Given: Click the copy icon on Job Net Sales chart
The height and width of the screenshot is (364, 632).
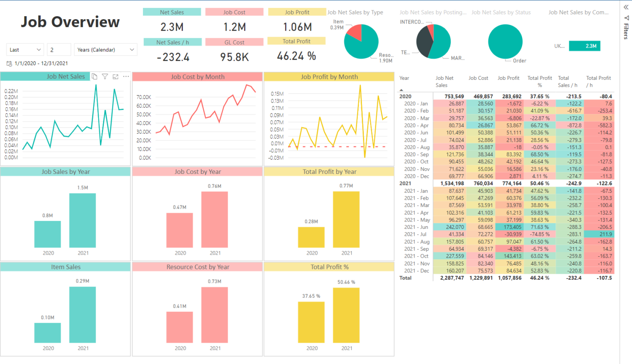Looking at the screenshot, I should (x=95, y=77).
